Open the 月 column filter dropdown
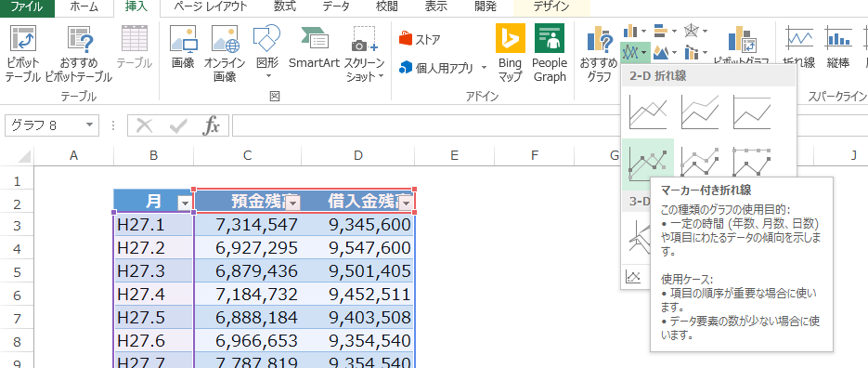Viewport: 868px width, 368px height. (x=185, y=204)
